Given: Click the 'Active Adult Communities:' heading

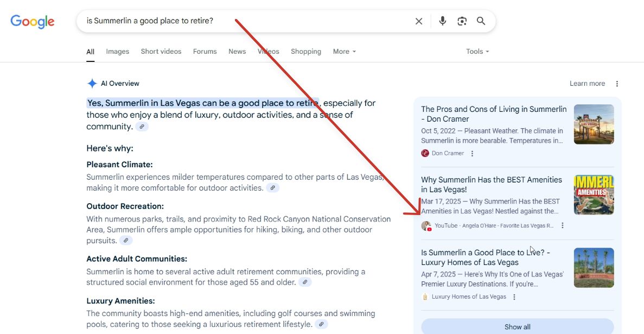Looking at the screenshot, I should pyautogui.click(x=137, y=259).
